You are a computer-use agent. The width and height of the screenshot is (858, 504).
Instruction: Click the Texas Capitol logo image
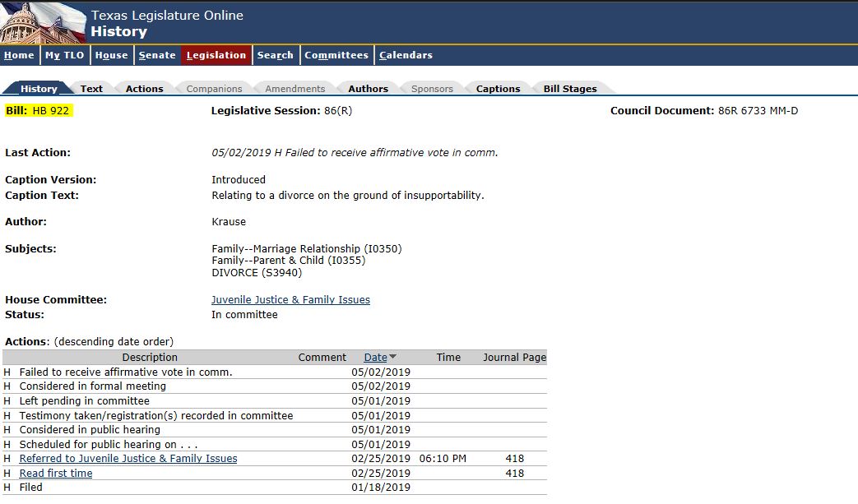tap(43, 22)
